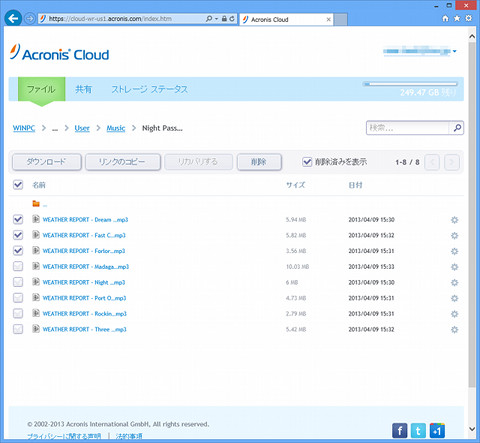Viewport: 480px width, 443px height.
Task: Open the parent folder icon
Action: pyautogui.click(x=36, y=203)
